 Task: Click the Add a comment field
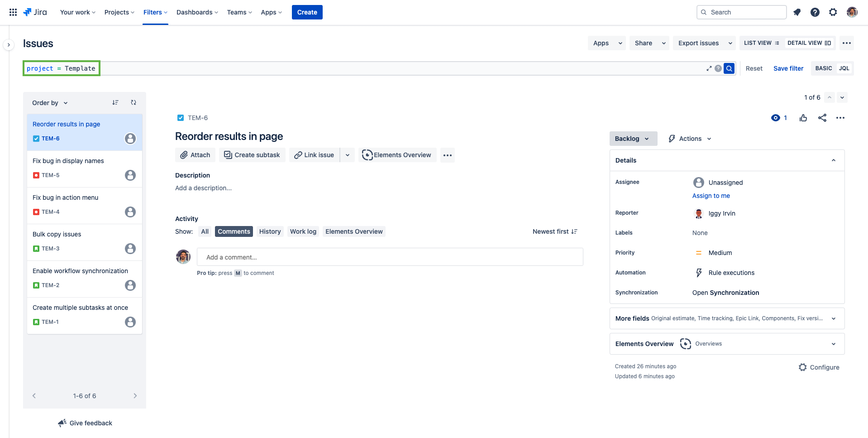coord(390,257)
